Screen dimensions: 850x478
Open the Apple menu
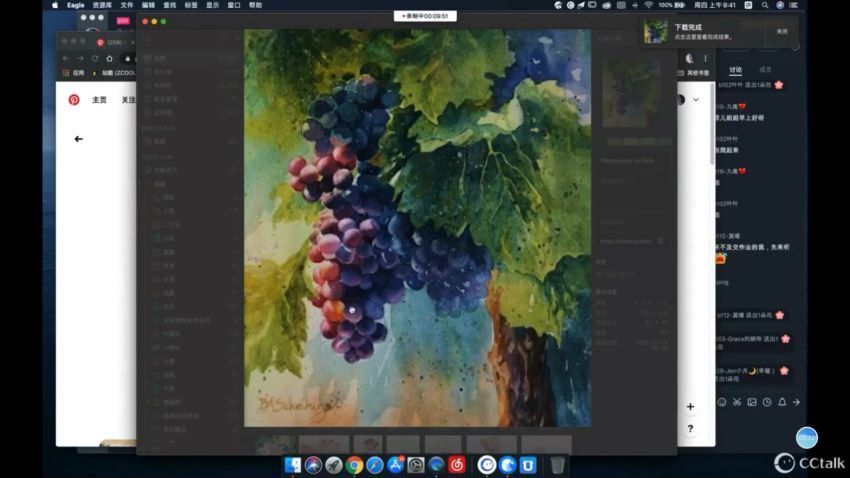tap(55, 5)
